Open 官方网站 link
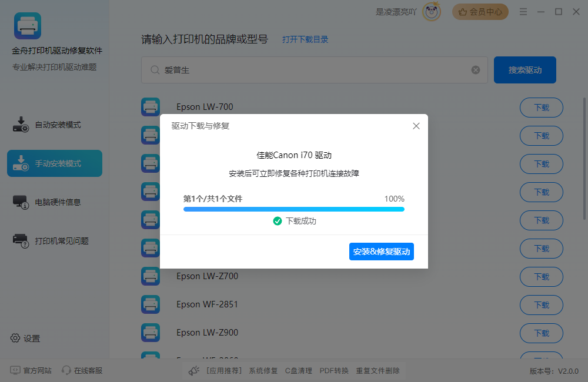588x382 pixels. pyautogui.click(x=31, y=370)
